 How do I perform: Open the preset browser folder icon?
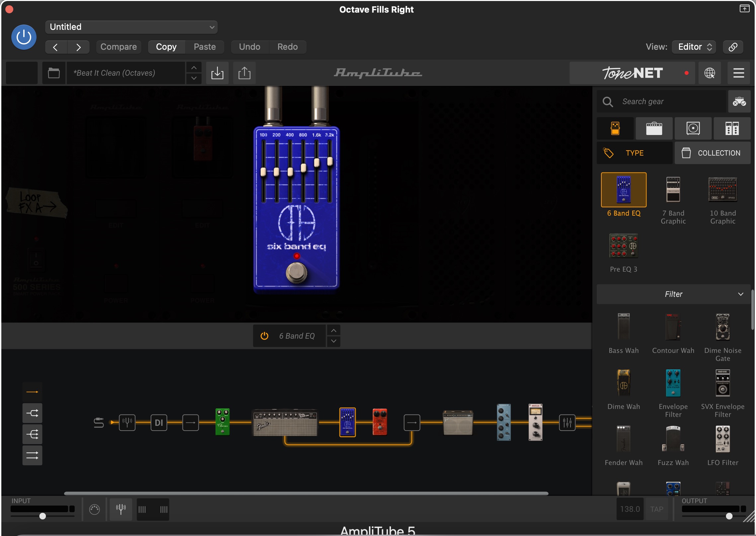point(54,73)
